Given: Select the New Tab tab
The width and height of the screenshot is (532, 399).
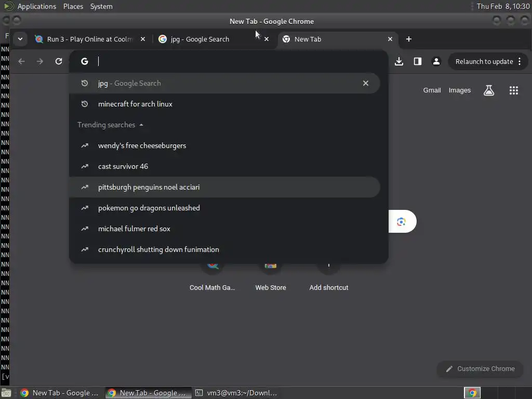Looking at the screenshot, I should coord(337,39).
